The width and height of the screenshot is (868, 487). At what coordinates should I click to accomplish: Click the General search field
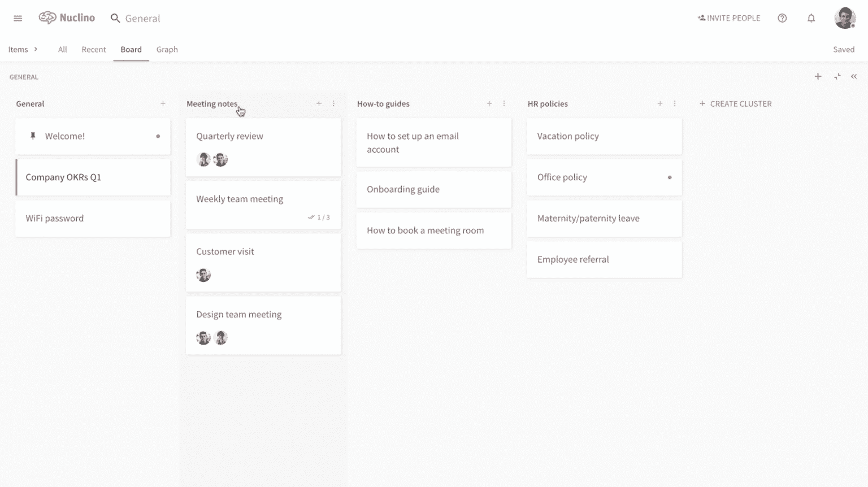[x=143, y=18]
